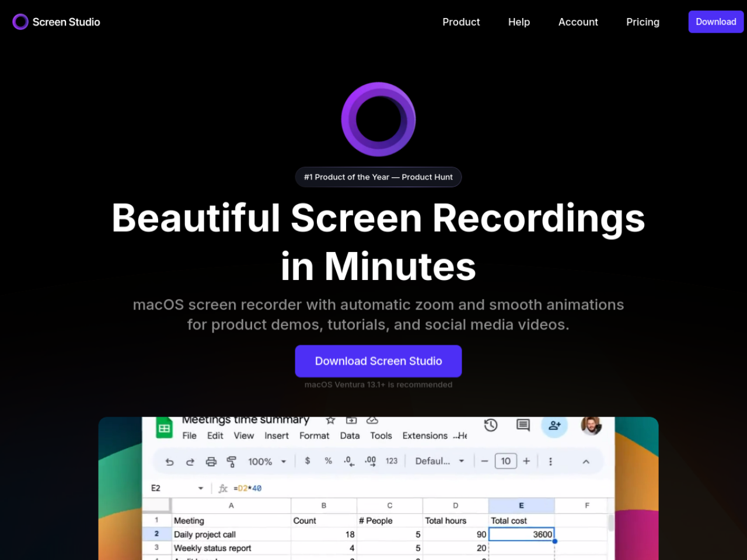Viewport: 747px width, 560px height.
Task: Click the cell containing 3600
Action: pyautogui.click(x=521, y=534)
